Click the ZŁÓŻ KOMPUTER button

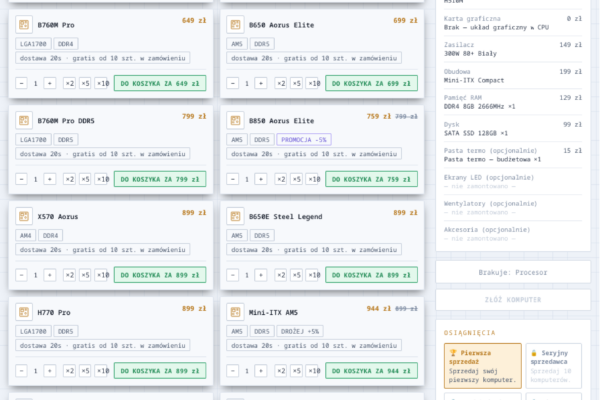point(513,299)
